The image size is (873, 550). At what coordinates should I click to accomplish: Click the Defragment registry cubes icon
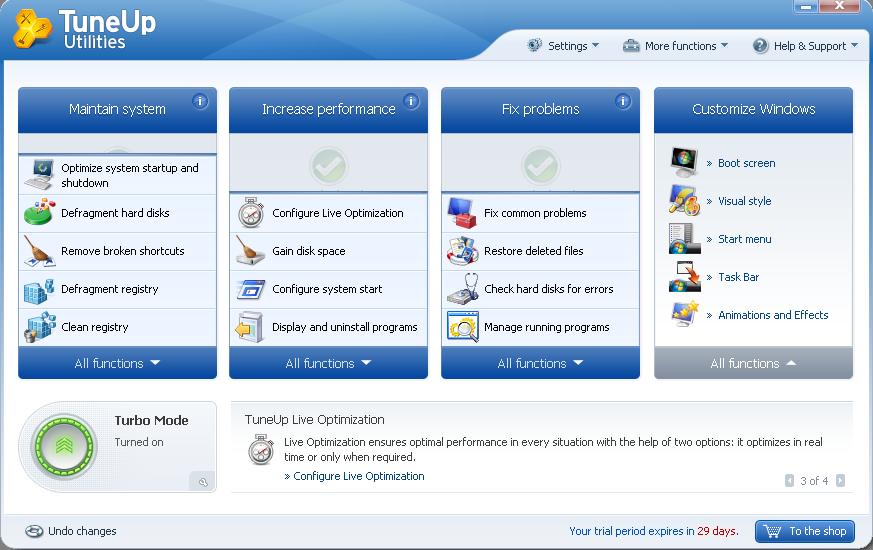(x=39, y=291)
